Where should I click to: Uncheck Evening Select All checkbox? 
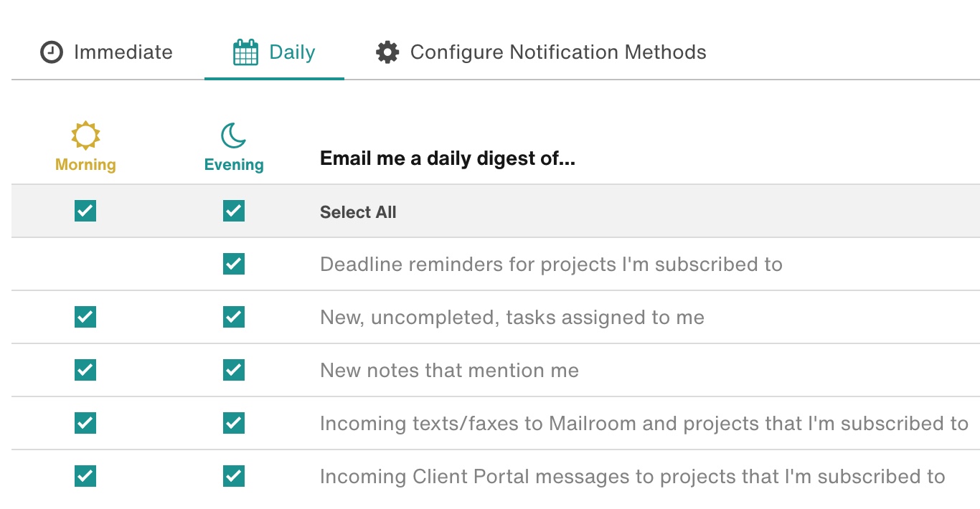point(234,211)
